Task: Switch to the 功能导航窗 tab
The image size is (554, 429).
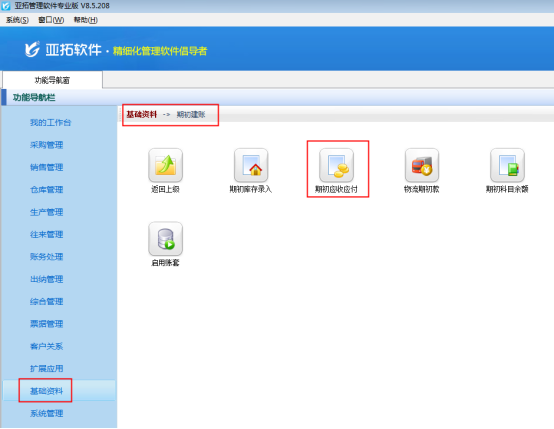Action: (x=52, y=80)
